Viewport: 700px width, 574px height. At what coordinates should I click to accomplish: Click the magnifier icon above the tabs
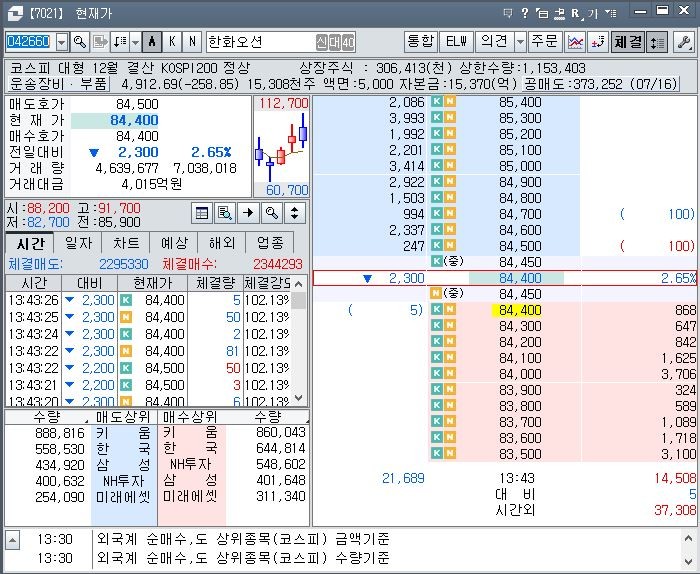(271, 213)
